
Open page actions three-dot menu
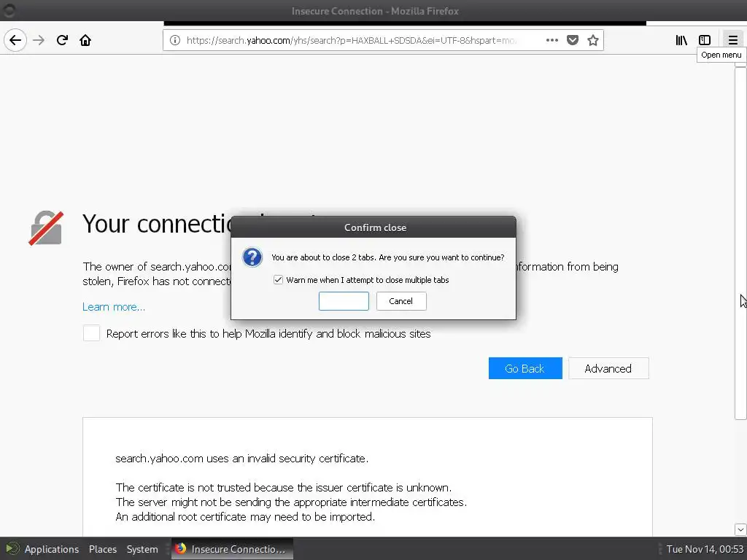pyautogui.click(x=551, y=41)
